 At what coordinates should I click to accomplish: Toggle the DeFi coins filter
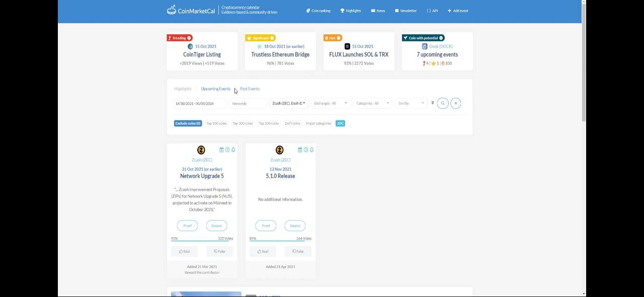[x=292, y=123]
